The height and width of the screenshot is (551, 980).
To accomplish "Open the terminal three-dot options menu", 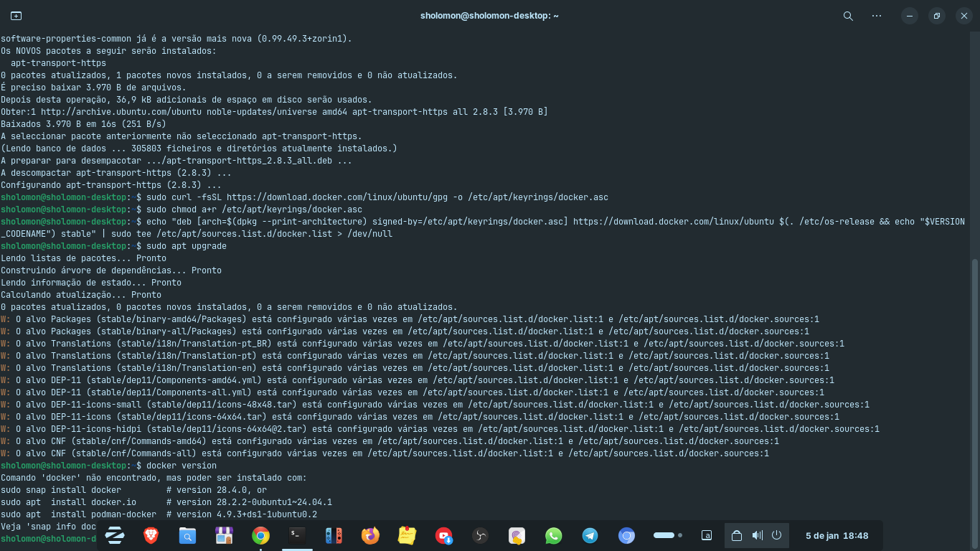I will point(877,16).
